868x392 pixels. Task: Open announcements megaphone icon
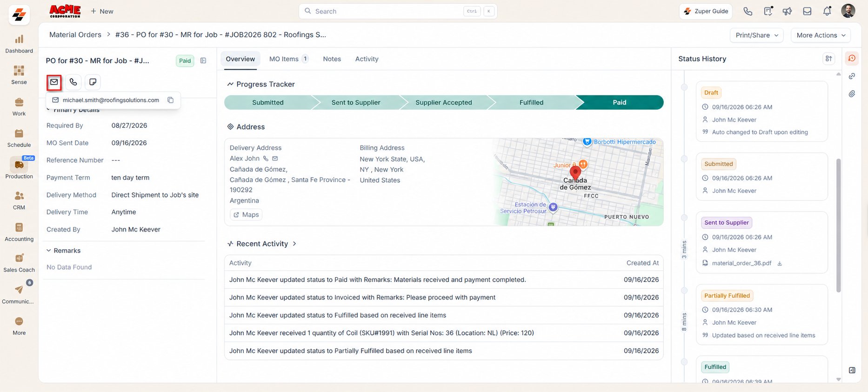787,11
